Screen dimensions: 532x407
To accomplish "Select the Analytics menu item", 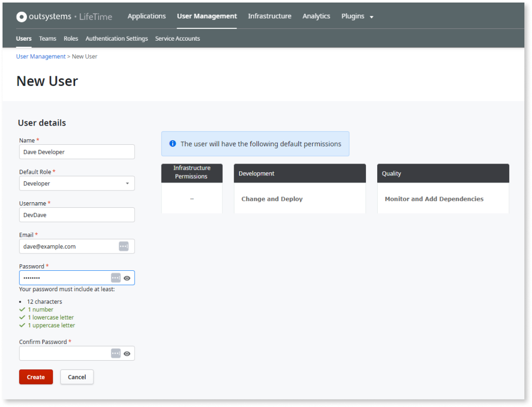I will pyautogui.click(x=316, y=16).
